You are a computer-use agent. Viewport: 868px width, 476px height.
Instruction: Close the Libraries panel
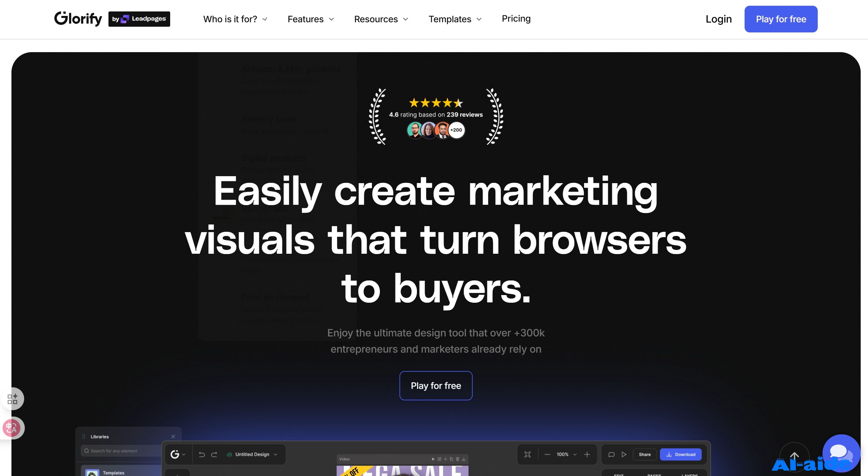tap(173, 436)
